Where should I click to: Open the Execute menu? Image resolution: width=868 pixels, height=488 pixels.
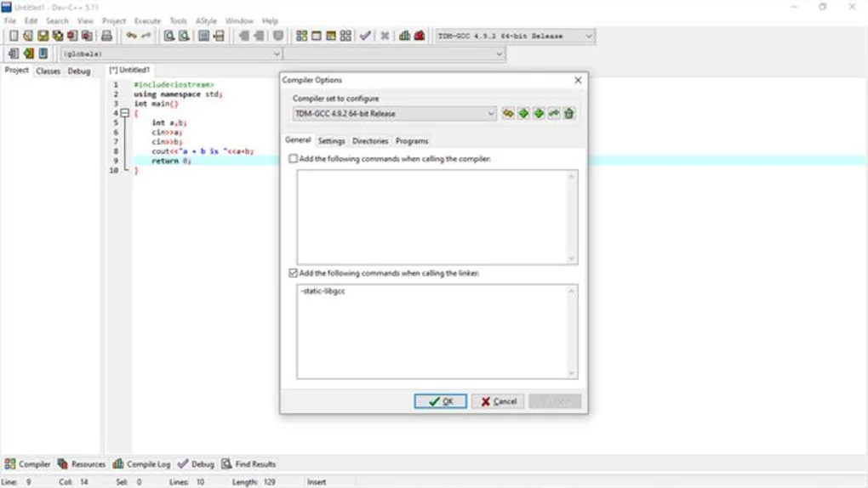click(x=147, y=20)
